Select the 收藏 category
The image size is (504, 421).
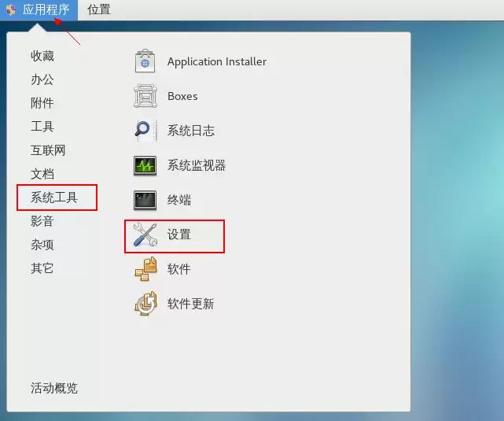[42, 56]
